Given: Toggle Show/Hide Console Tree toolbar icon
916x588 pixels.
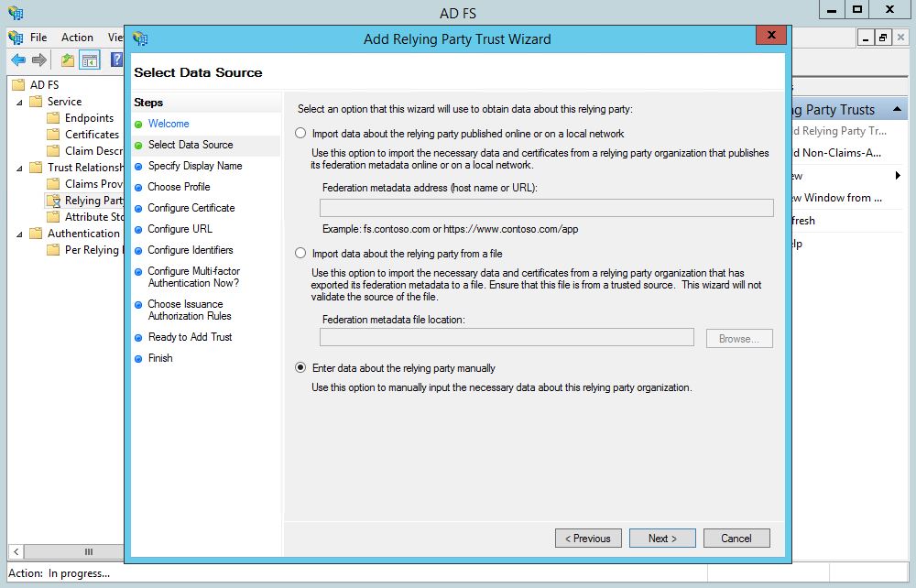Looking at the screenshot, I should (89, 60).
